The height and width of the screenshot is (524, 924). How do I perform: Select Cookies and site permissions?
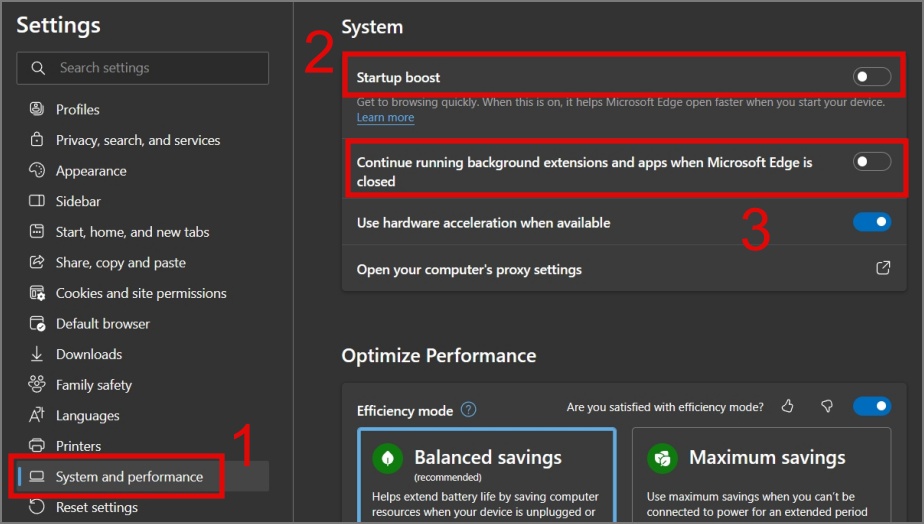[143, 293]
